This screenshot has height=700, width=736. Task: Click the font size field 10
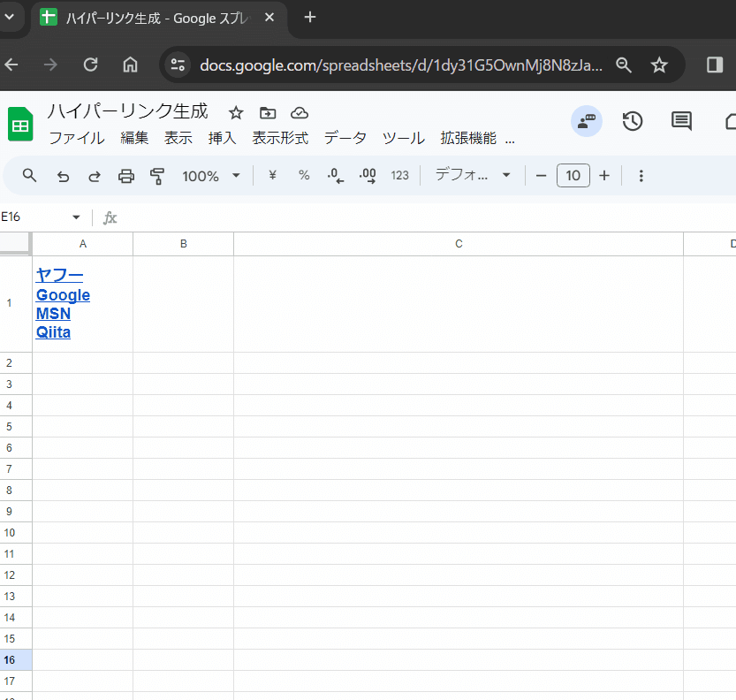[x=573, y=176]
